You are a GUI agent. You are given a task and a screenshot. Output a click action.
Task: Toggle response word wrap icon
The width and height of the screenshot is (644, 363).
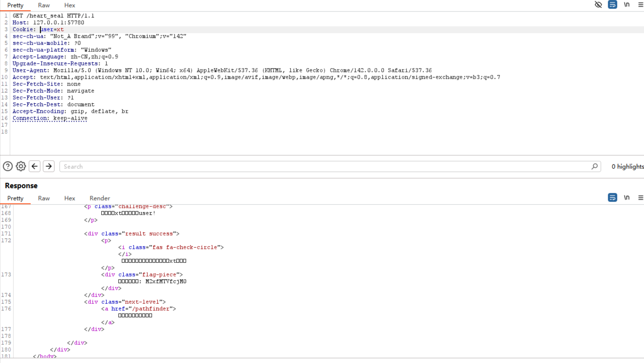pos(612,198)
